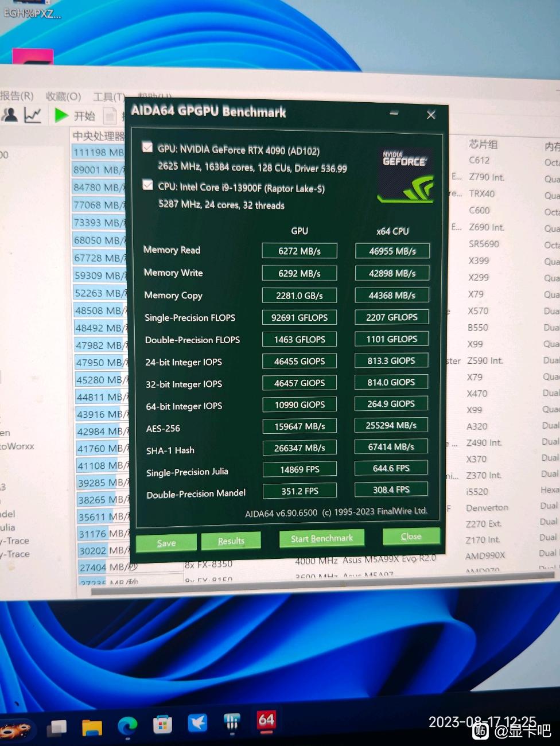Click the 开始 start label in toolbar
The width and height of the screenshot is (560, 746).
click(84, 116)
